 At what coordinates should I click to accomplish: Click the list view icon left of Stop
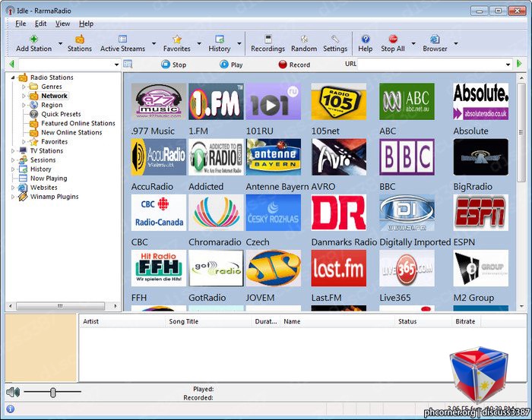[128, 64]
